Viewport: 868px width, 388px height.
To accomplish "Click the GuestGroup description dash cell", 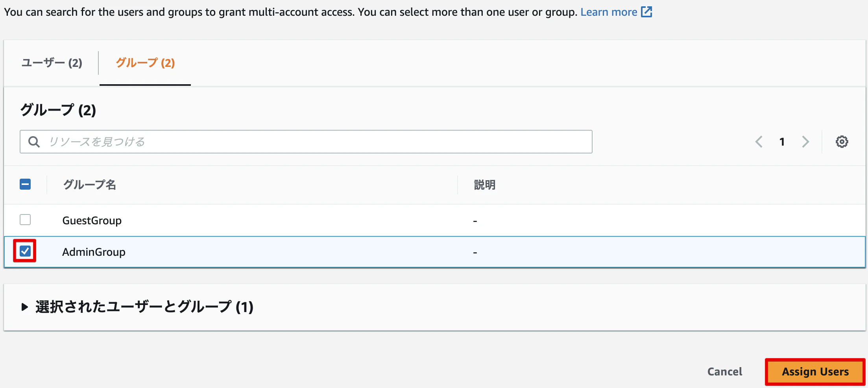I will click(x=475, y=221).
